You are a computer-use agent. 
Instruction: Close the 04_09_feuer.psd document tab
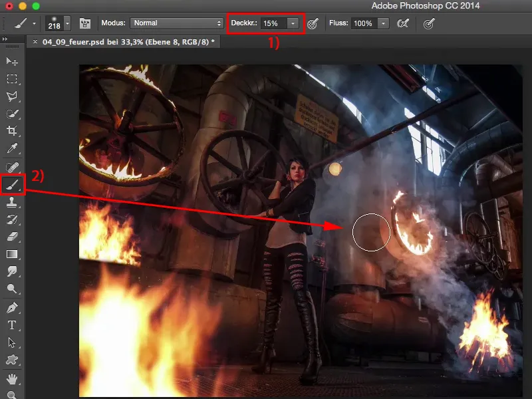coord(35,42)
